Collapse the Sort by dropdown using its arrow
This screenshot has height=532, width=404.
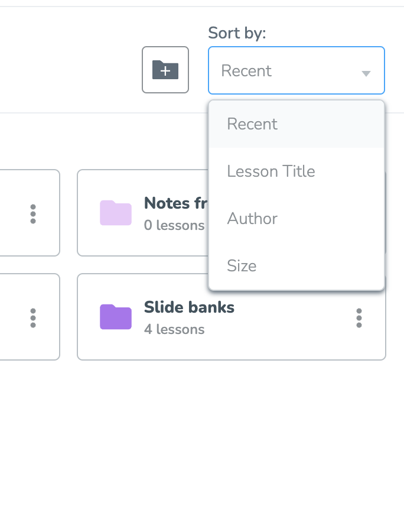[x=366, y=73]
